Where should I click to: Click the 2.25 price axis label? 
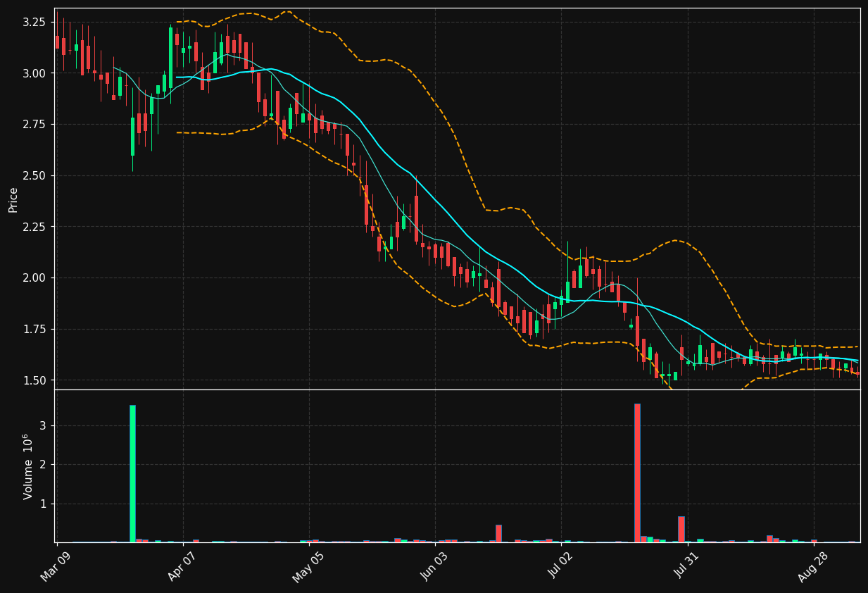click(35, 227)
